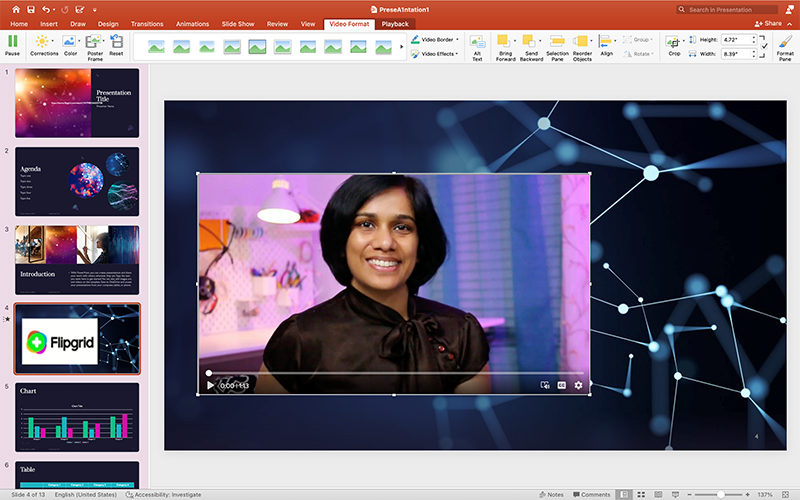Click the redo arrow icon
The width and height of the screenshot is (800, 500).
click(64, 9)
